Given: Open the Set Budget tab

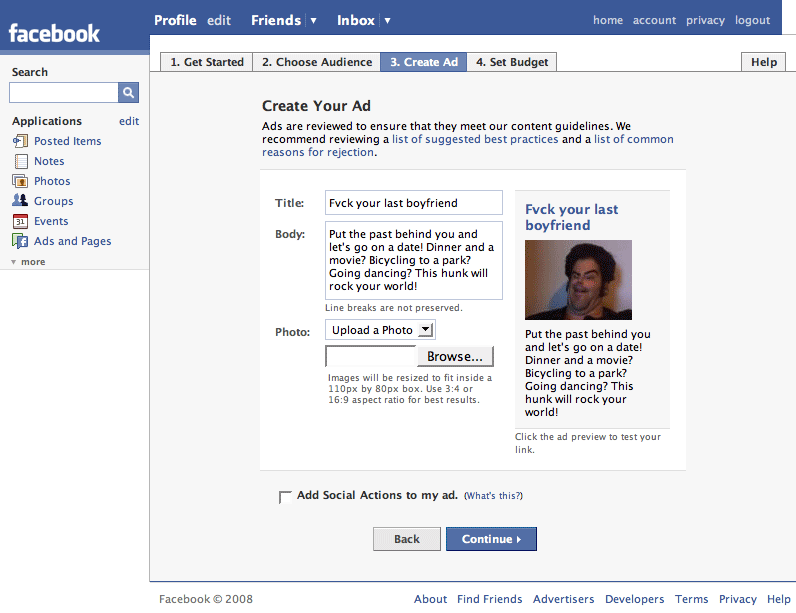Looking at the screenshot, I should [x=512, y=62].
